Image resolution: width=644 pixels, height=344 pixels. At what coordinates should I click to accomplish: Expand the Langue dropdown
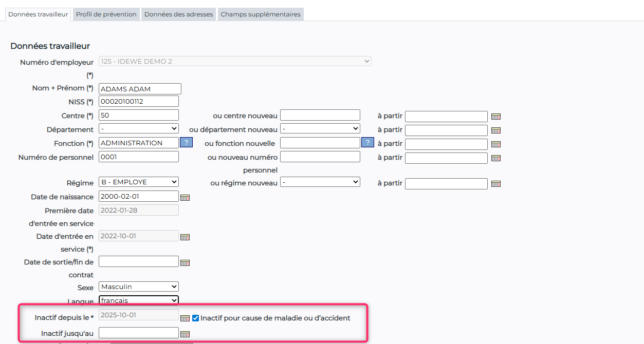coord(139,300)
